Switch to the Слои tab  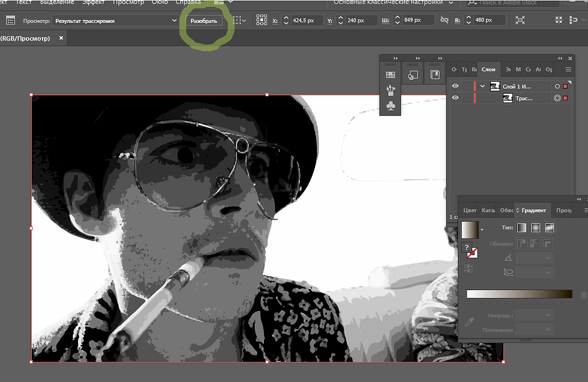tap(488, 70)
